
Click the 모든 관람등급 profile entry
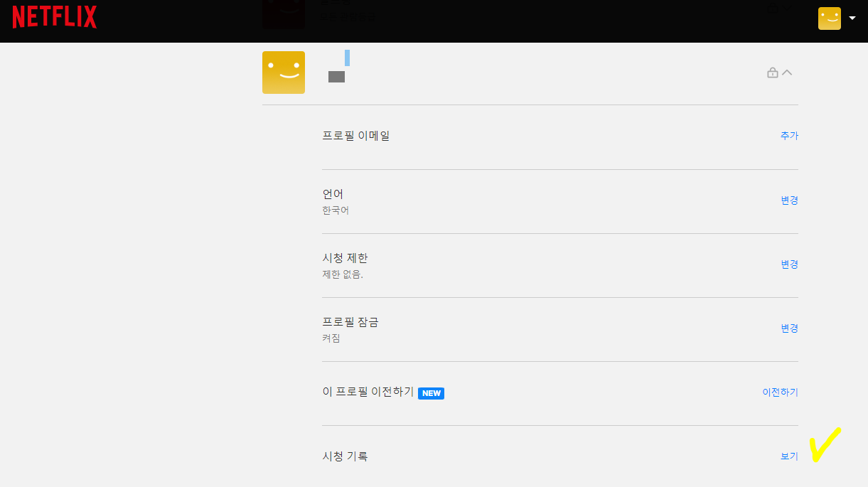[x=348, y=16]
